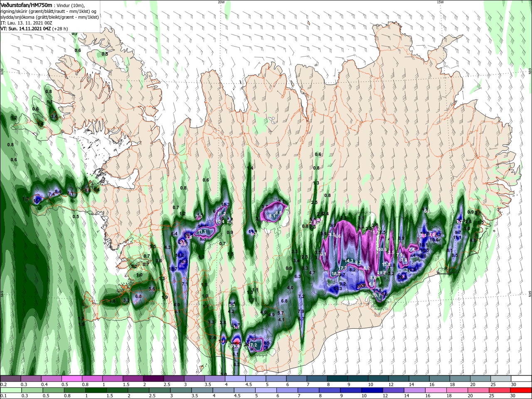This screenshot has width=532, height=399.
Task: Click the bottom-row lightest green swatch labeled 0.1
Action: (10, 391)
